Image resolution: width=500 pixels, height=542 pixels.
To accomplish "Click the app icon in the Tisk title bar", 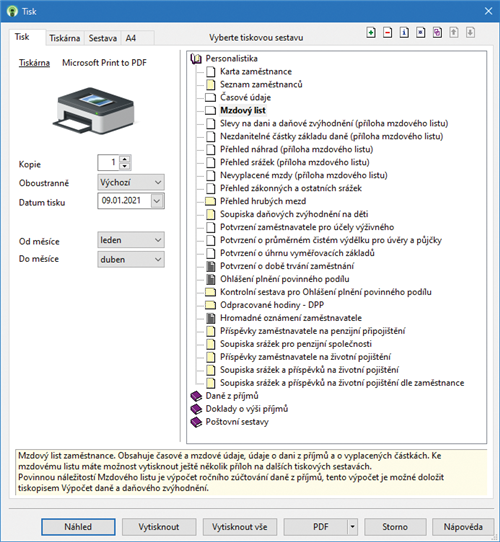I will (12, 11).
